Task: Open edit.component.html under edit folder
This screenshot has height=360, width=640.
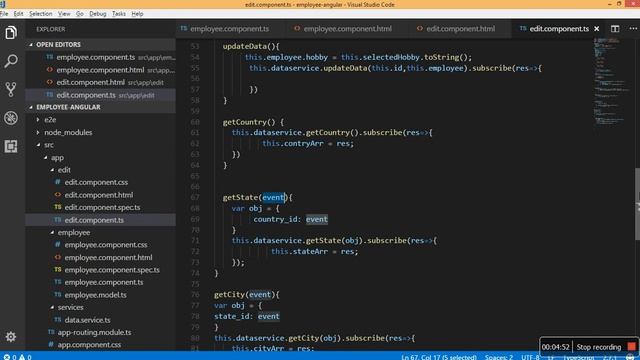Action: (x=100, y=195)
